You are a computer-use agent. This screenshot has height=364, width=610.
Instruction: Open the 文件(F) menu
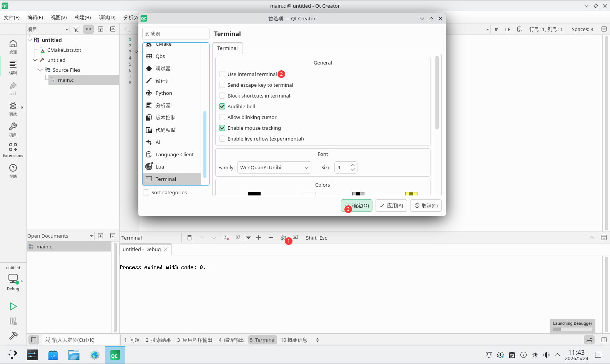coord(12,17)
